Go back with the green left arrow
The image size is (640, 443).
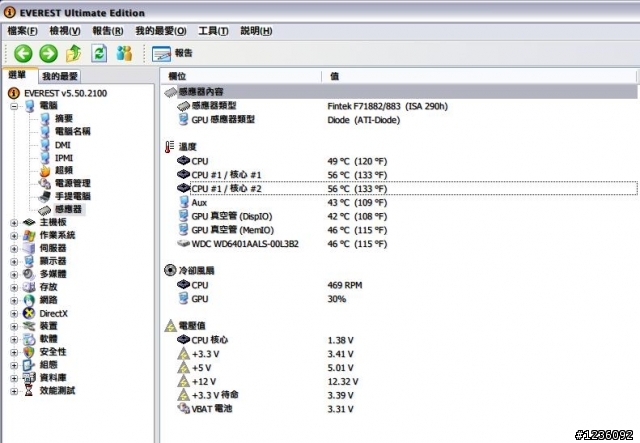click(x=23, y=53)
